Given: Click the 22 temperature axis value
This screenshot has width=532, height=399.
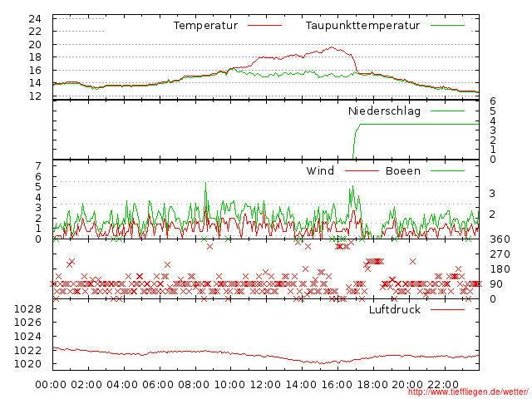Looking at the screenshot, I should point(35,32).
